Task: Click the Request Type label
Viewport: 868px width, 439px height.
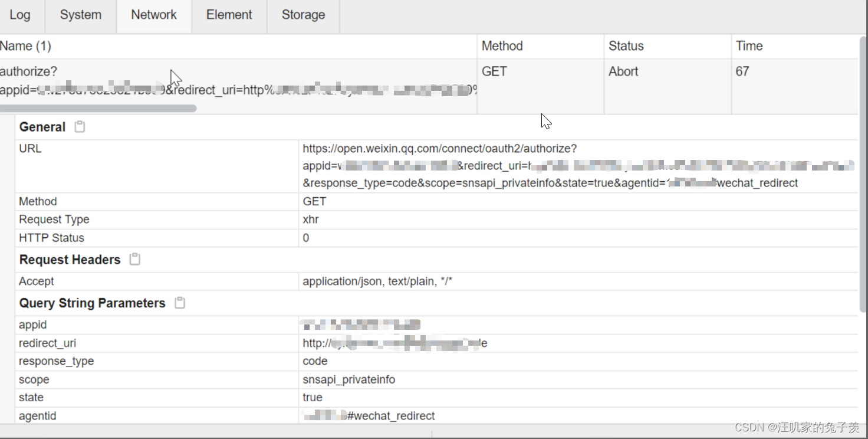Action: click(x=54, y=219)
